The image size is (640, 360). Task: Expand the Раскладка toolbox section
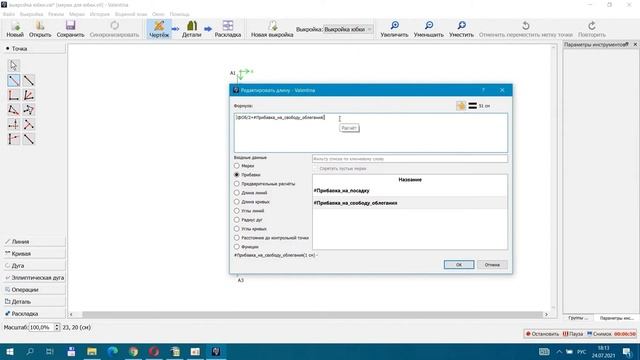click(x=34, y=313)
